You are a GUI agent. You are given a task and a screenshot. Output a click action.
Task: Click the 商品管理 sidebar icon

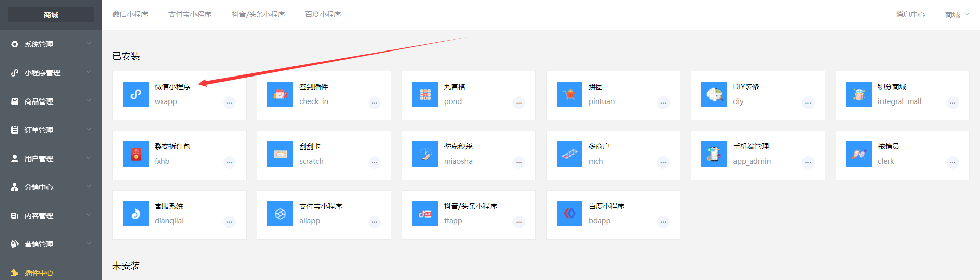pos(15,101)
